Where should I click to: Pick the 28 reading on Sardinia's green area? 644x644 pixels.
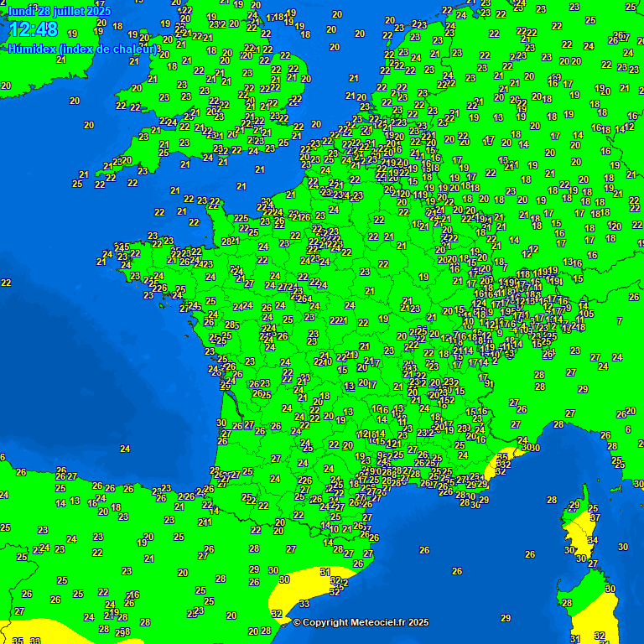[x=567, y=603]
